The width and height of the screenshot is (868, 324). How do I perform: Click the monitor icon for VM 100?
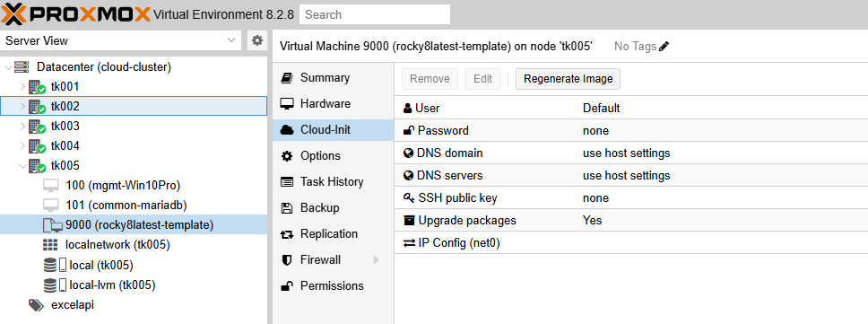point(50,186)
